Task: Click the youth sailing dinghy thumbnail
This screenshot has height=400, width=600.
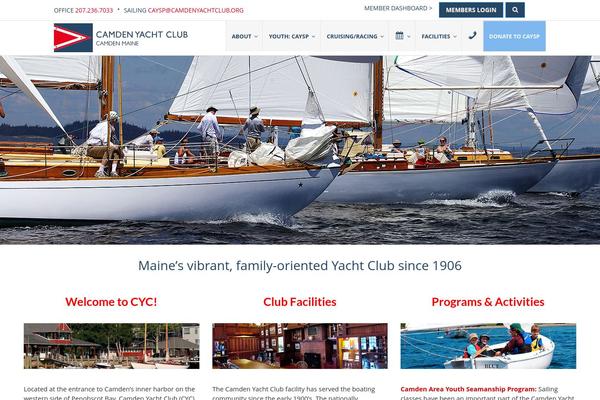Action: coord(488,346)
